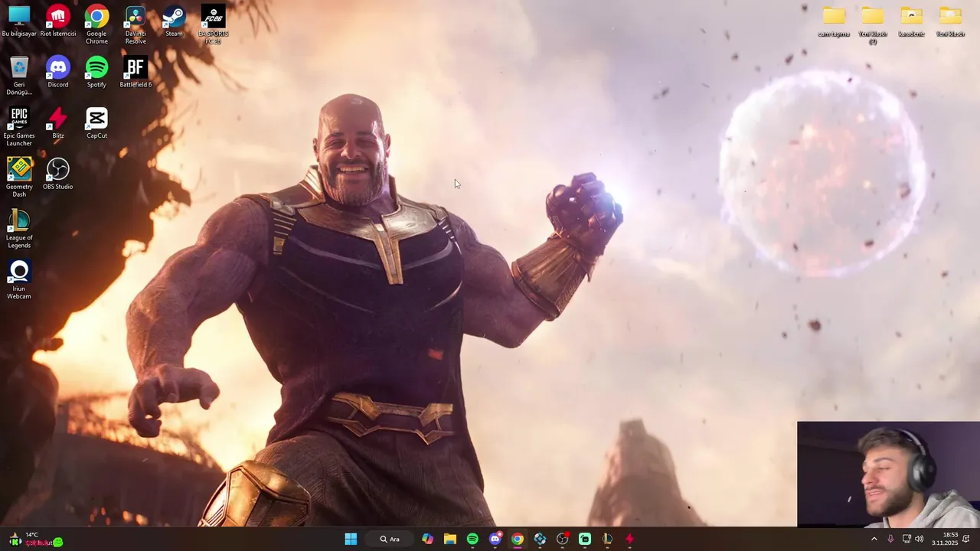Select the Discord desktop shortcut
980x551 pixels.
pyautogui.click(x=58, y=73)
